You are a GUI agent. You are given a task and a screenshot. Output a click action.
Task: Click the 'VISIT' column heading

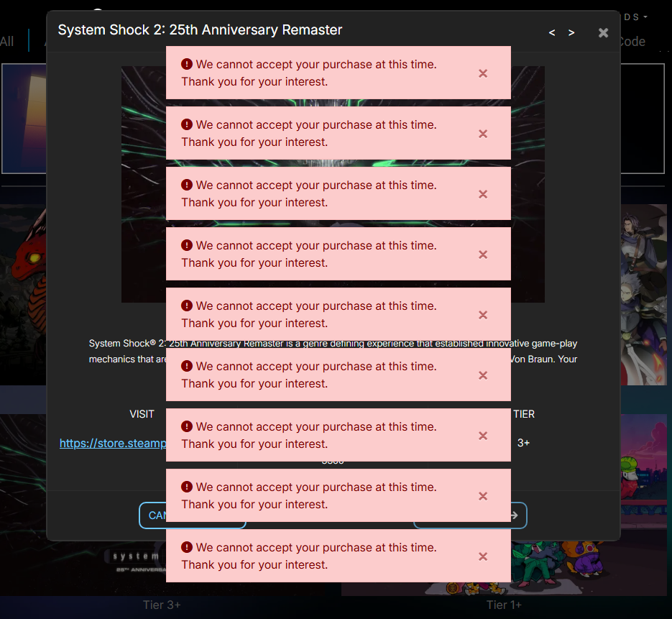[x=142, y=414]
